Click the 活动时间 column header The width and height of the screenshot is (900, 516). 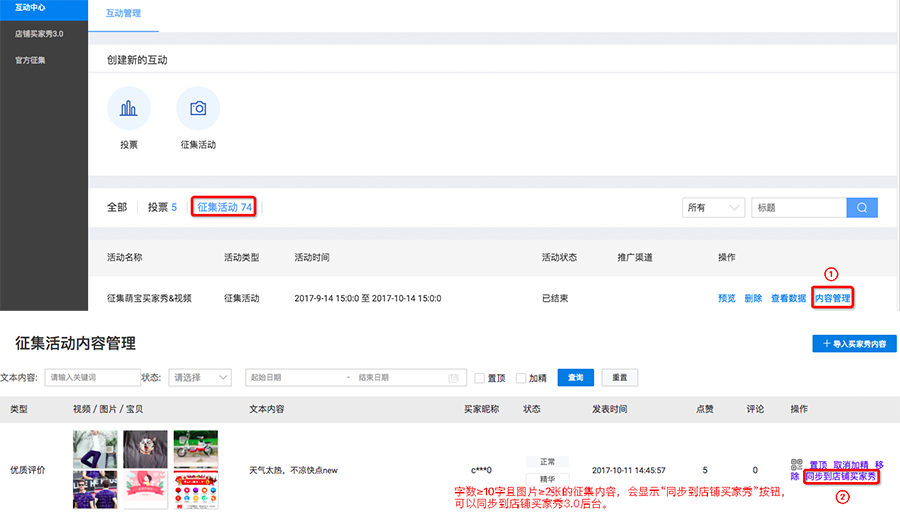(312, 257)
